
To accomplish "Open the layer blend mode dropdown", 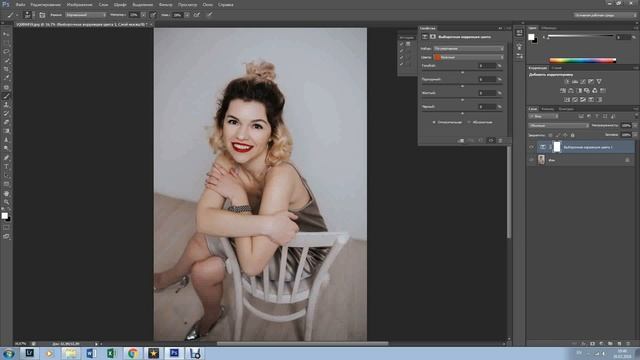I will pos(558,125).
